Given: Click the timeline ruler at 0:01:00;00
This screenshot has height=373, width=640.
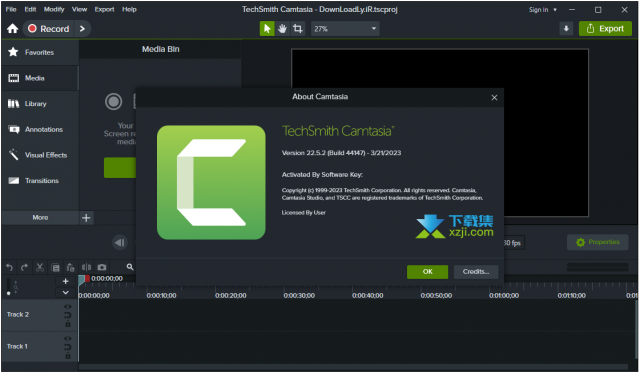Looking at the screenshot, I should point(504,295).
